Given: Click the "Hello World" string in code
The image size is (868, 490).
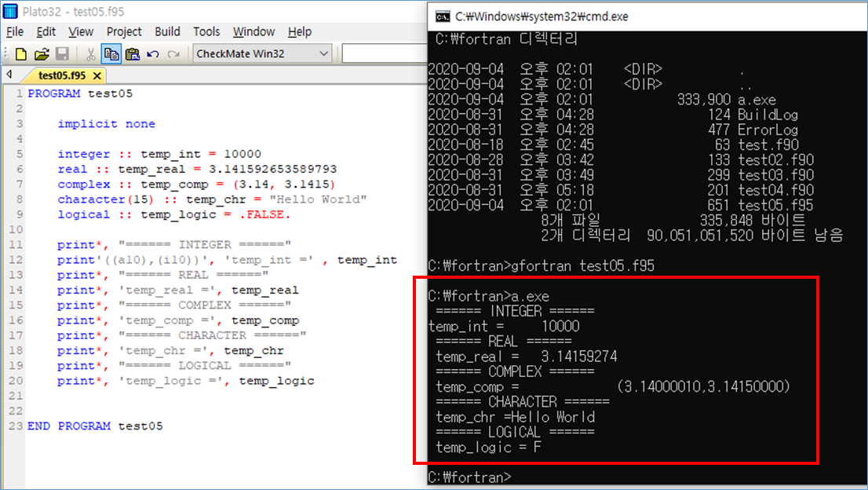Looking at the screenshot, I should (318, 199).
